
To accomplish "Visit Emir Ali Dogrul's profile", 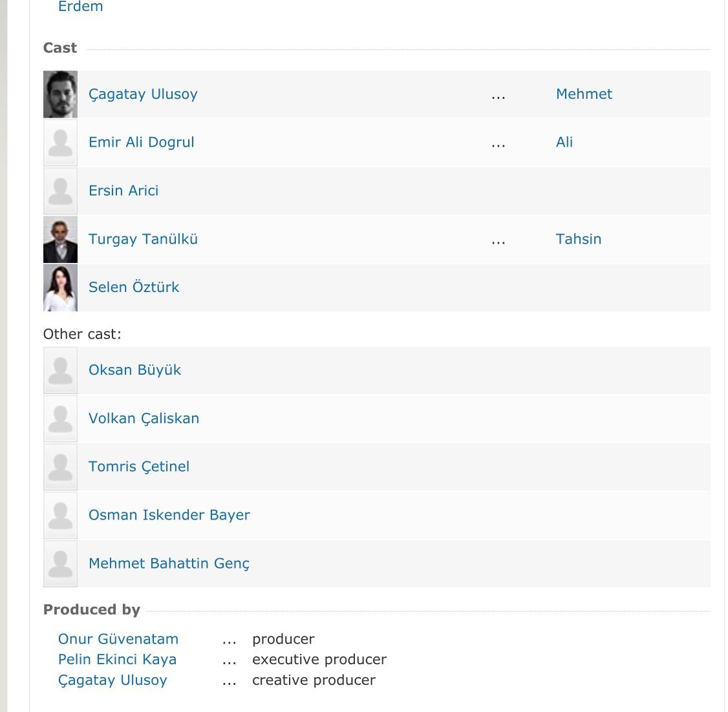I will pos(141,143).
